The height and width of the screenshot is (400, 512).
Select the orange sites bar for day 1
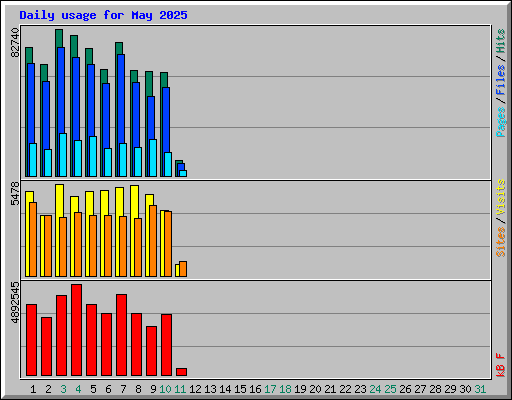pos(33,239)
